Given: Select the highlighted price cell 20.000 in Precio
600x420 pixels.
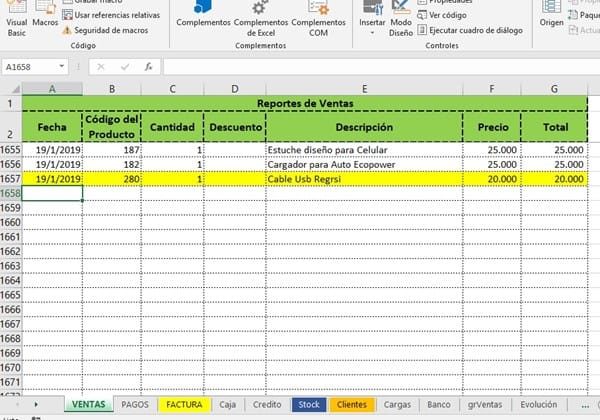Looking at the screenshot, I should [x=492, y=179].
